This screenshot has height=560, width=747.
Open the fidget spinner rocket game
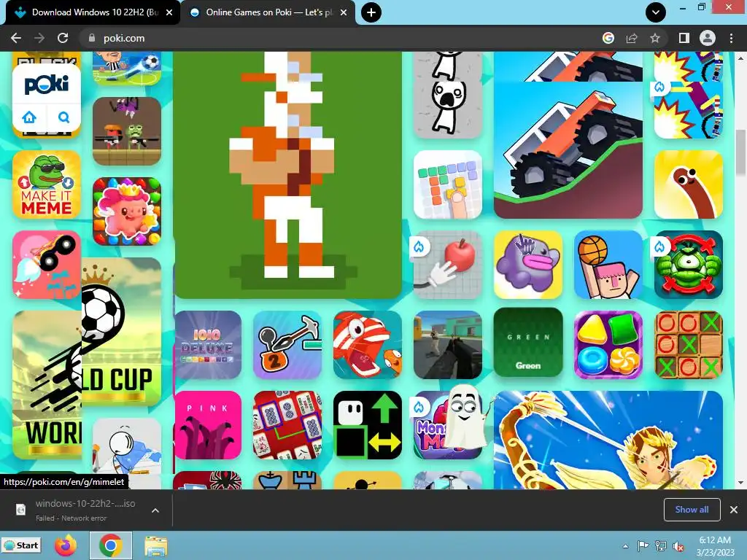pyautogui.click(x=47, y=265)
